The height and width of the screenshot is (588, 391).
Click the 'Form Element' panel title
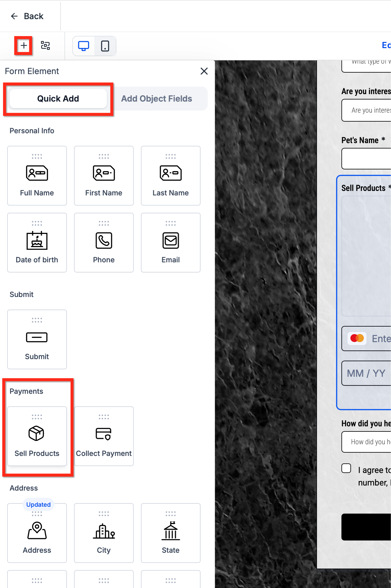(32, 71)
